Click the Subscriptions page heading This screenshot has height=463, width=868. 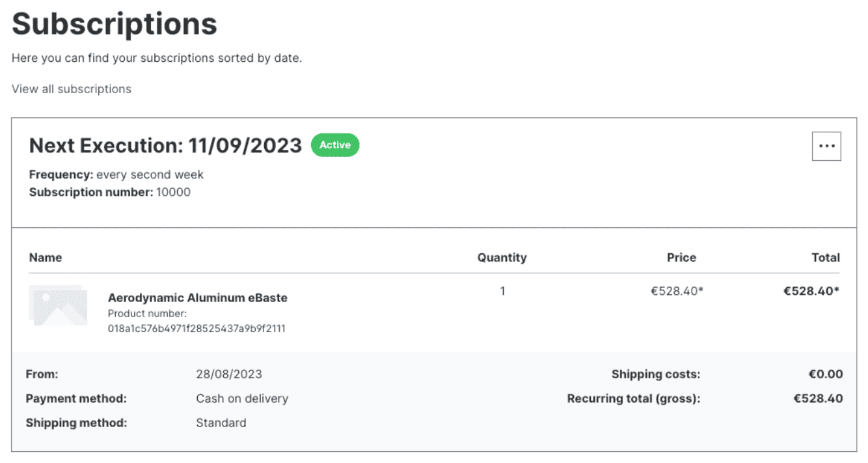click(115, 24)
